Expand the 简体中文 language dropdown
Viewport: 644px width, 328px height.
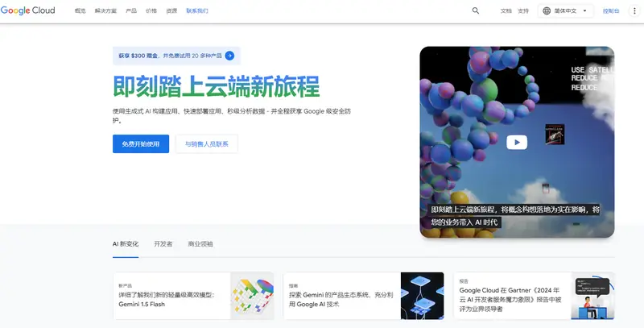click(x=566, y=11)
